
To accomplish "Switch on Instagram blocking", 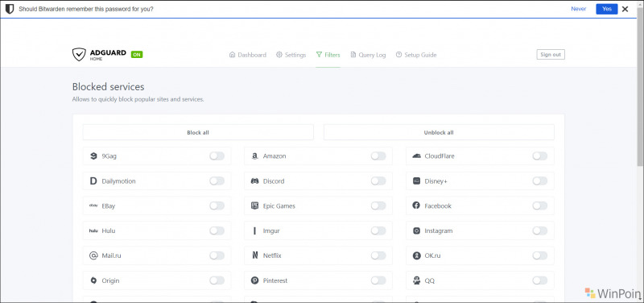I will click(539, 230).
